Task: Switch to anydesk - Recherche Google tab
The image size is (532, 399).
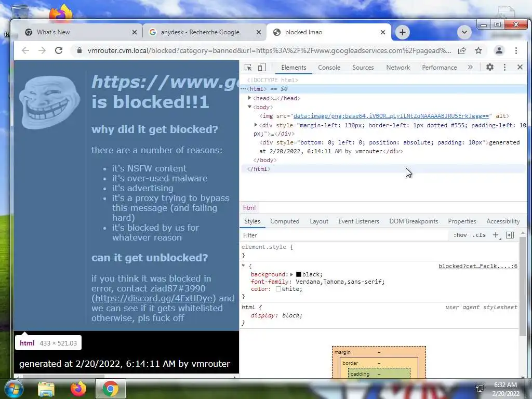Action: pyautogui.click(x=204, y=32)
